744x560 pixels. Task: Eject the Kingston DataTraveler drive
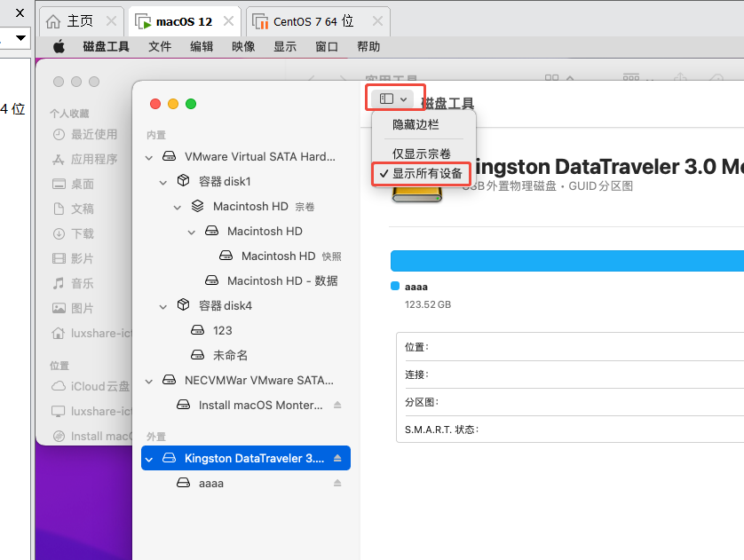(337, 459)
